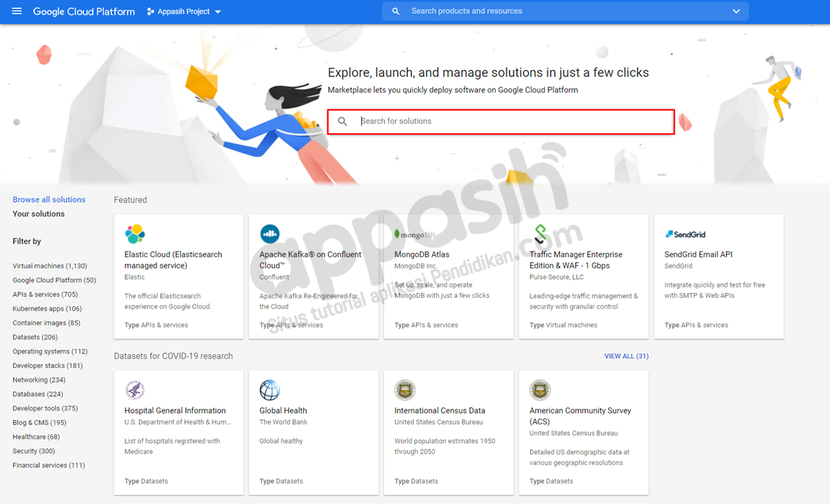Click 'List of hospitals registered with Medicare' text
830x504 pixels.
pyautogui.click(x=172, y=447)
